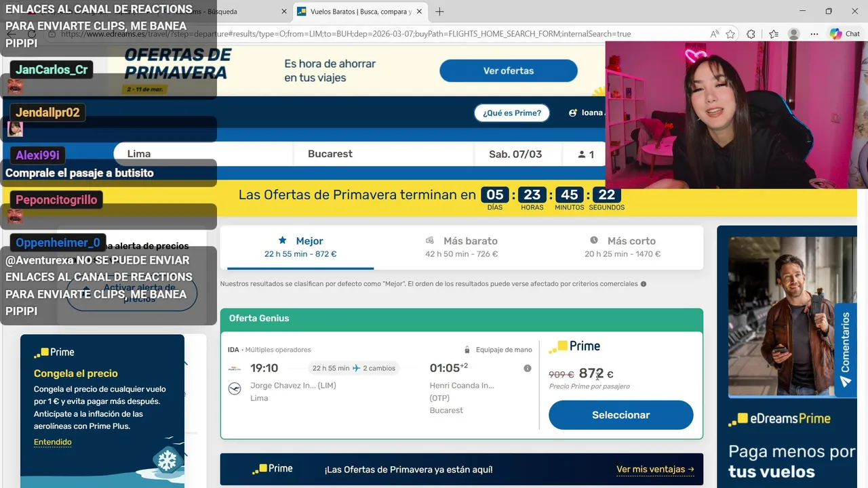Click the eDreams Prime ad logo
This screenshot has width=868, height=488.
coord(779,419)
